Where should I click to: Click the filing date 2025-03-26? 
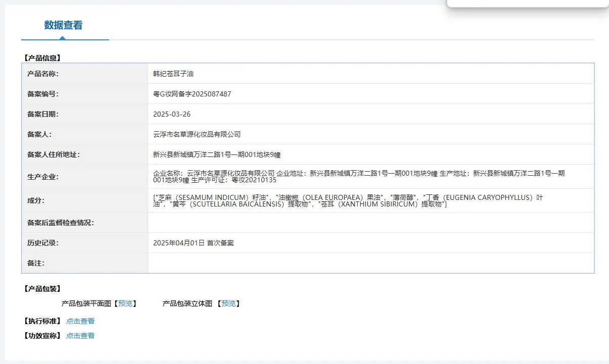tap(172, 114)
